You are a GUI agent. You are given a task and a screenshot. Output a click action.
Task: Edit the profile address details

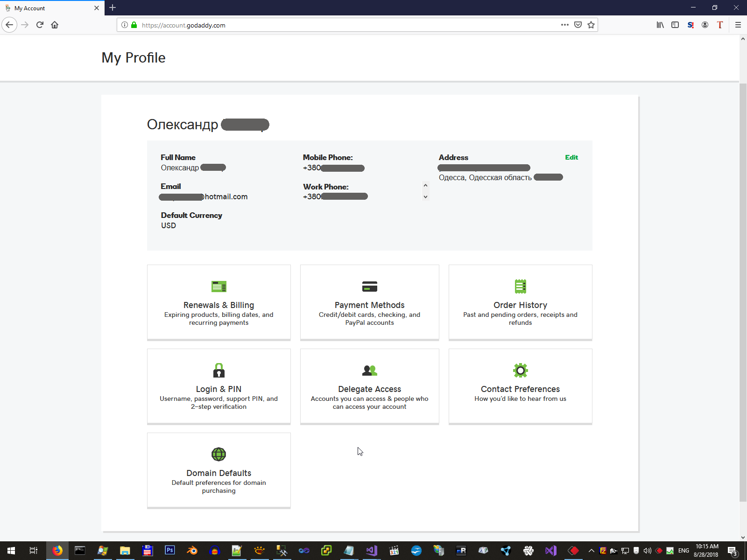(571, 157)
